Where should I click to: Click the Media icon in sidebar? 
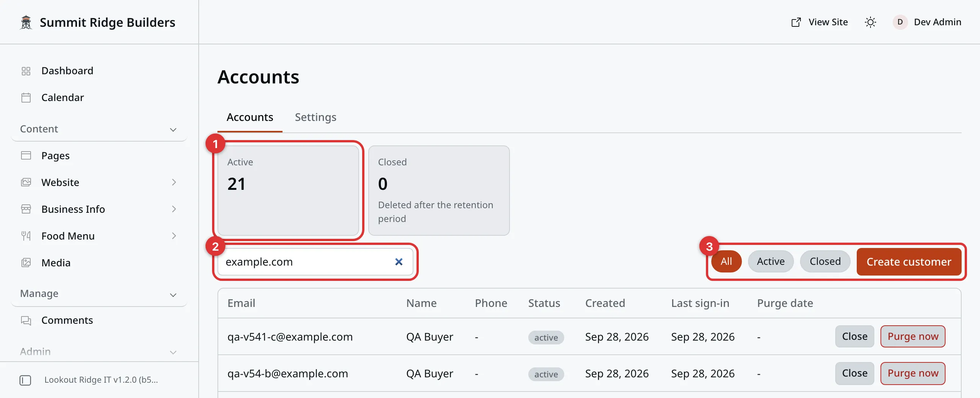click(26, 263)
